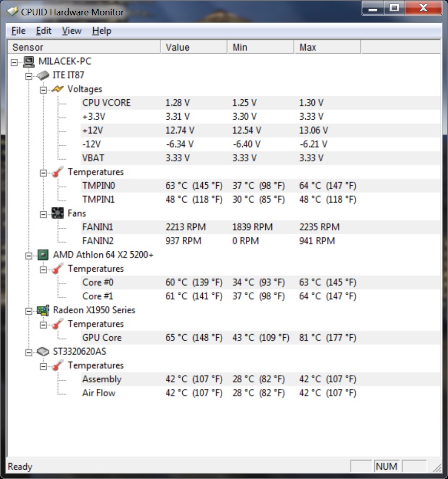Select the -12V voltage row
This screenshot has width=448, height=479.
261,144
